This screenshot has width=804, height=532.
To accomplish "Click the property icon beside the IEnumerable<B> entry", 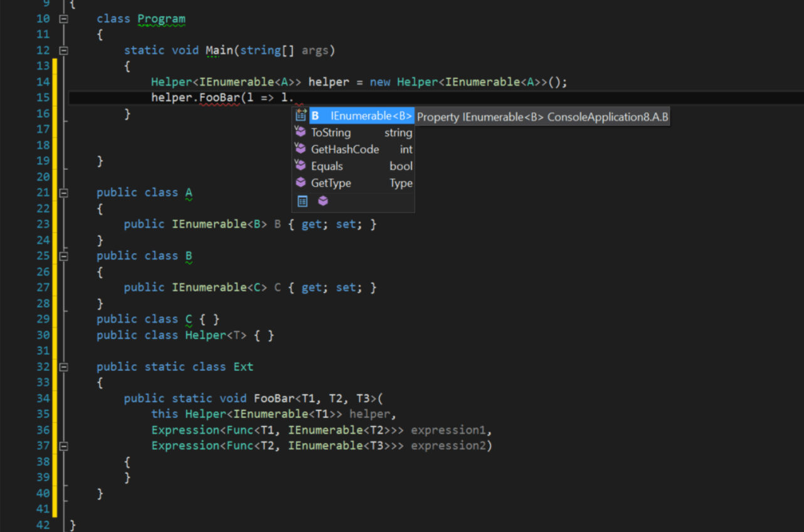I will coord(300,115).
